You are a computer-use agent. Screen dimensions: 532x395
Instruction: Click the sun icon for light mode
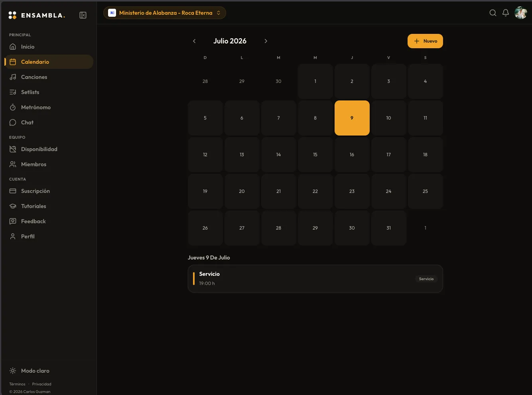pyautogui.click(x=13, y=371)
